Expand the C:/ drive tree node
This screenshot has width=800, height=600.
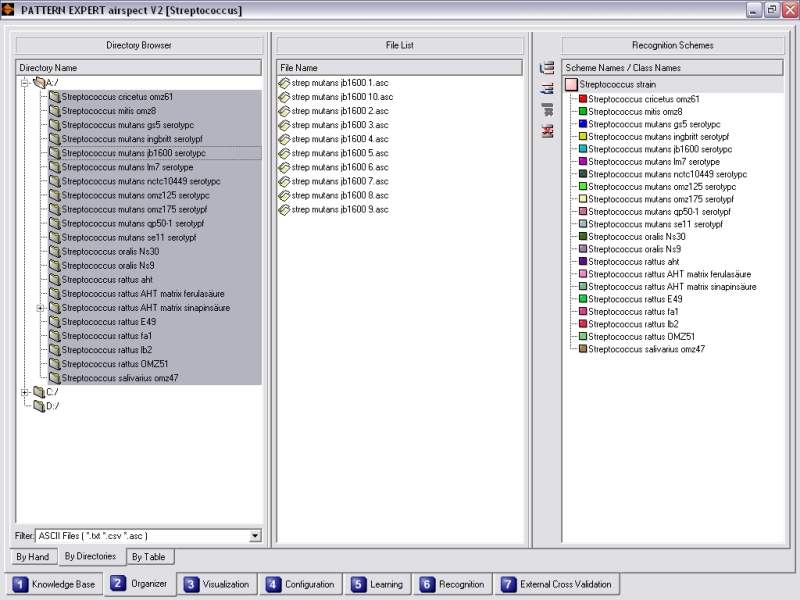pyautogui.click(x=24, y=392)
